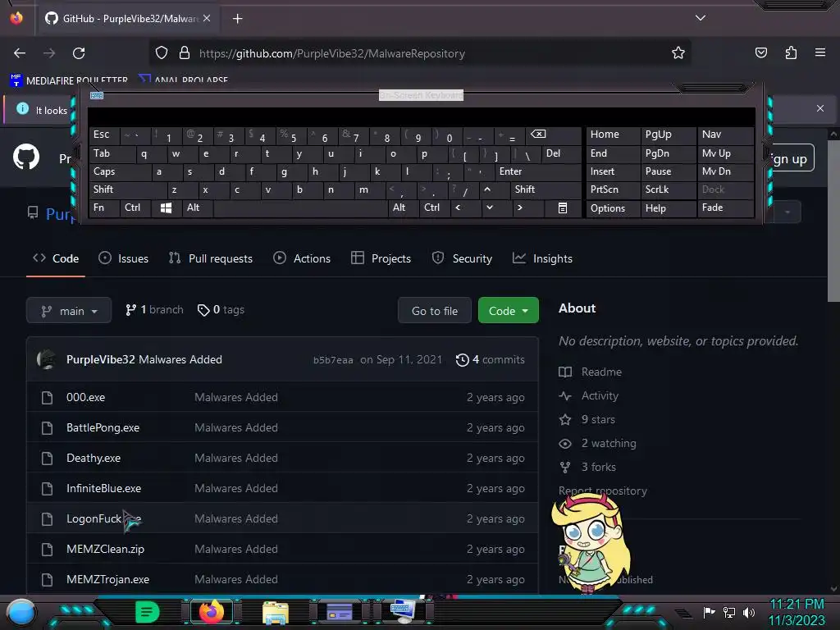Click Windows logo key on on-screen keyboard
This screenshot has width=840, height=630.
[166, 208]
